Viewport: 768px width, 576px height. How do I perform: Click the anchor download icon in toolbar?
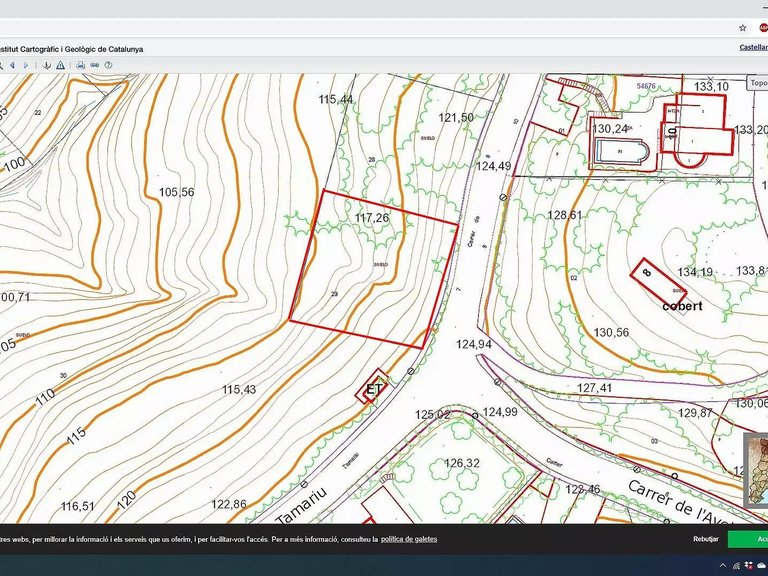pyautogui.click(x=47, y=65)
